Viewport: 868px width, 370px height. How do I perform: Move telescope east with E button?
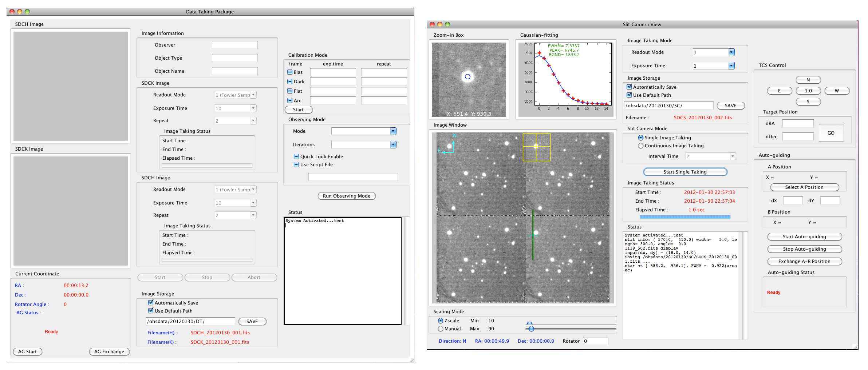[x=780, y=91]
